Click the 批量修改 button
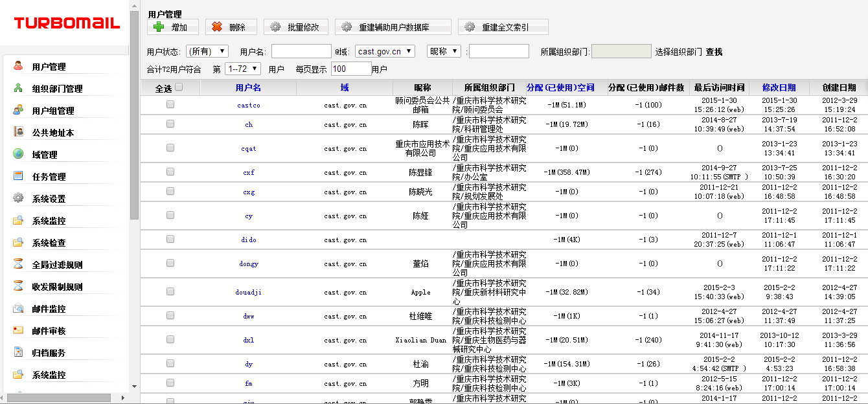The height and width of the screenshot is (404, 868). [x=295, y=27]
